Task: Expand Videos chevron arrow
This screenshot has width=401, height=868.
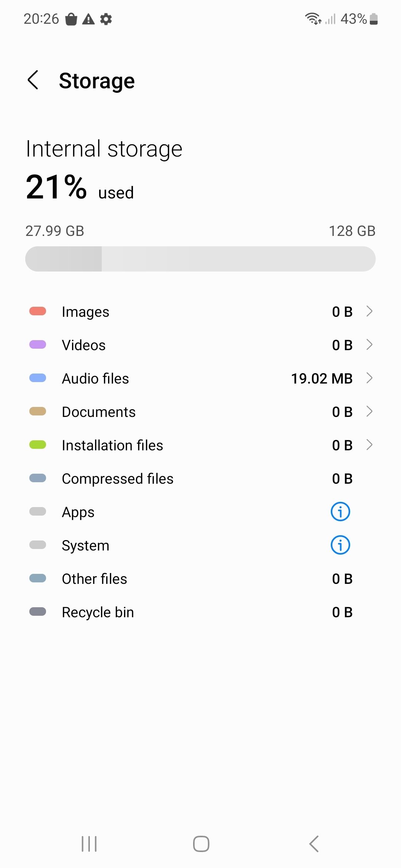Action: click(x=369, y=345)
